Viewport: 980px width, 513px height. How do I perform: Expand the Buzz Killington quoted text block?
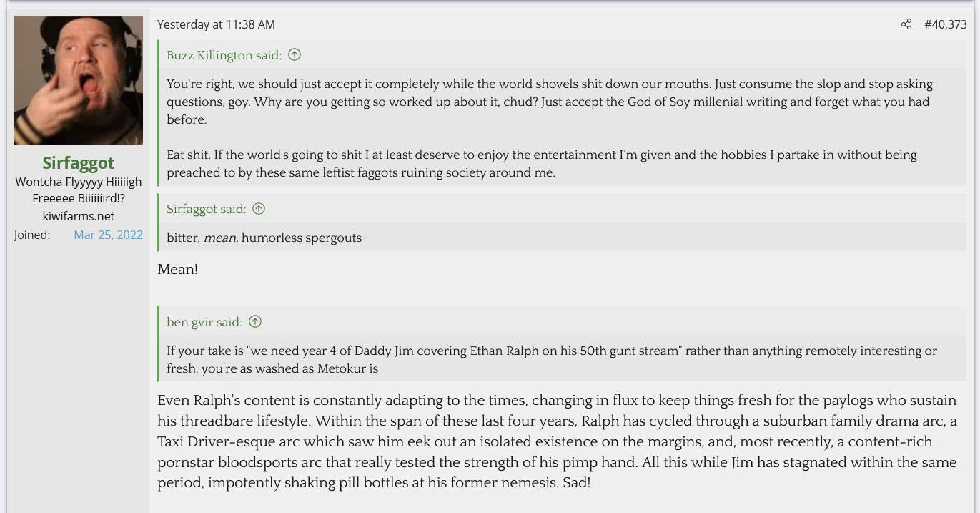(562, 128)
